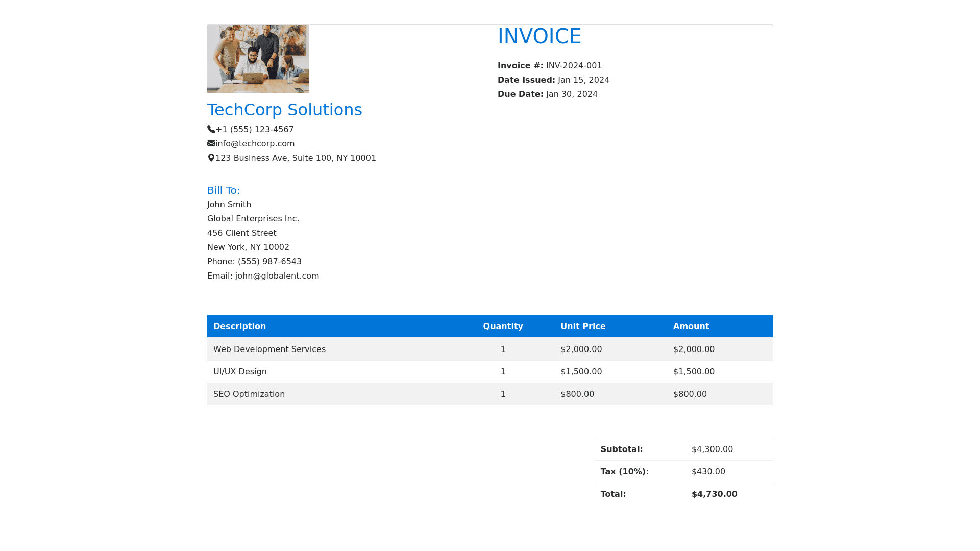Click the phone icon beside the company number
The width and height of the screenshot is (980, 551).
point(211,130)
